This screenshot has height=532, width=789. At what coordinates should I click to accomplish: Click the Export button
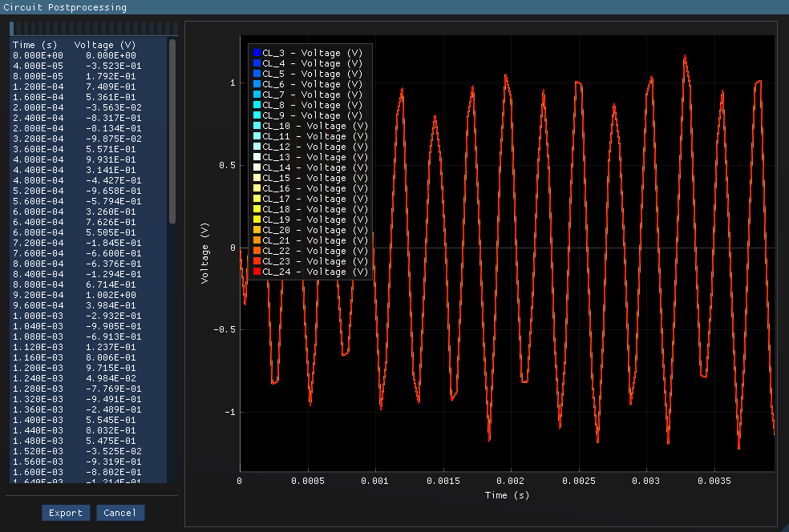(x=66, y=513)
